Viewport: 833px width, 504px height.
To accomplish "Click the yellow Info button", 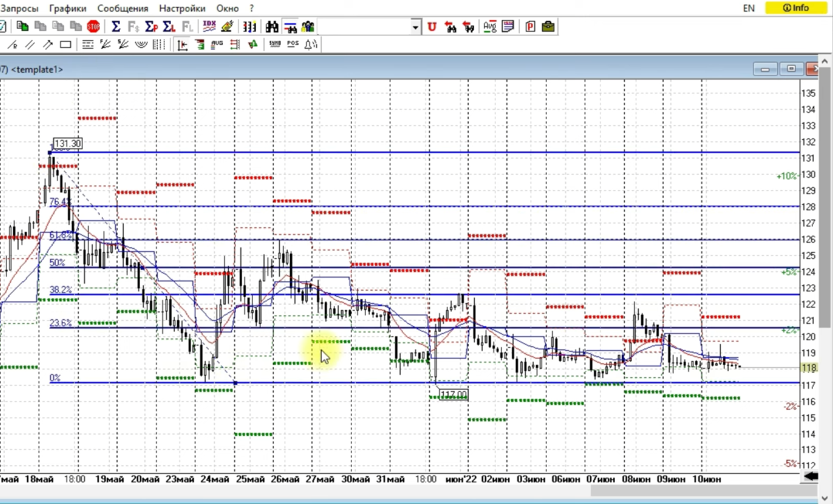I will pyautogui.click(x=796, y=8).
